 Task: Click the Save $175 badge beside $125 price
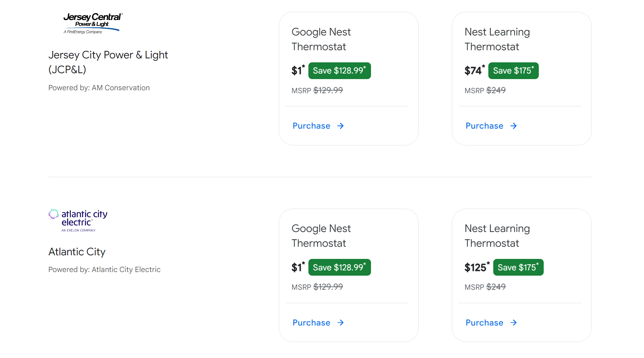coord(518,267)
